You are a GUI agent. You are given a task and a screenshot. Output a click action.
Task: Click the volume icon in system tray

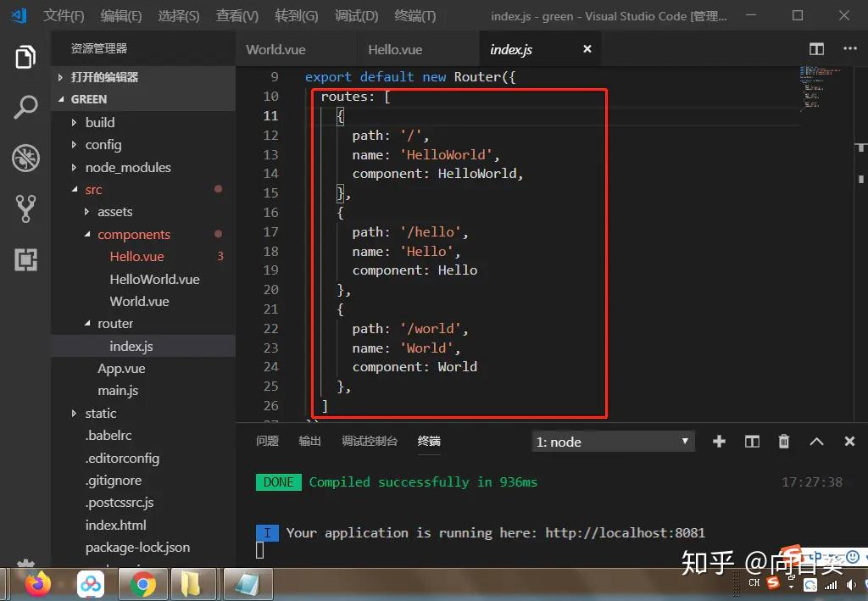[x=851, y=585]
